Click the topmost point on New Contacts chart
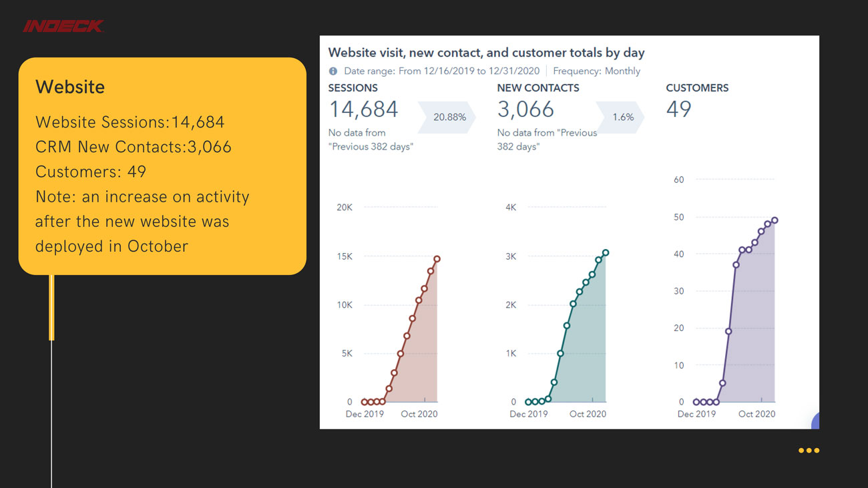 (606, 253)
